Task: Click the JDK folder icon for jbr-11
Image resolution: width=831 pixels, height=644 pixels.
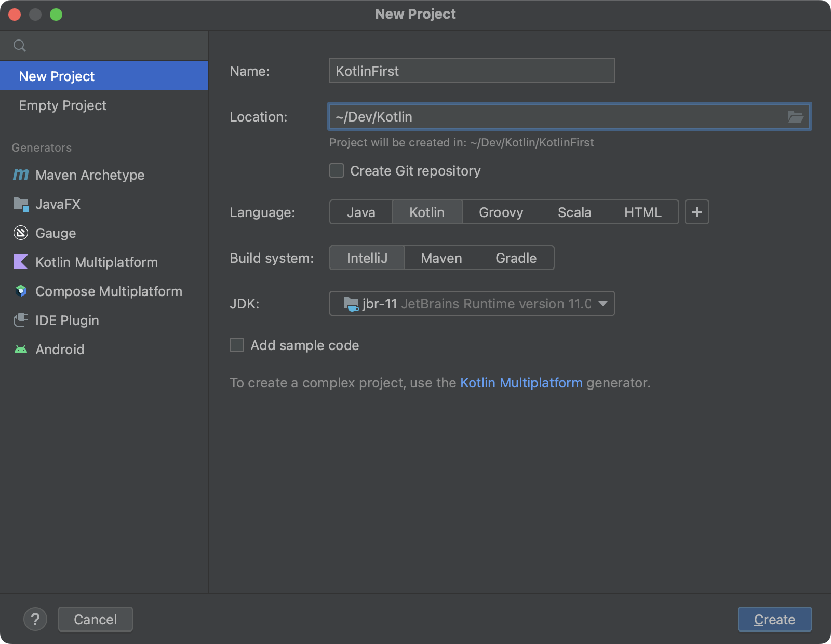Action: (x=351, y=304)
